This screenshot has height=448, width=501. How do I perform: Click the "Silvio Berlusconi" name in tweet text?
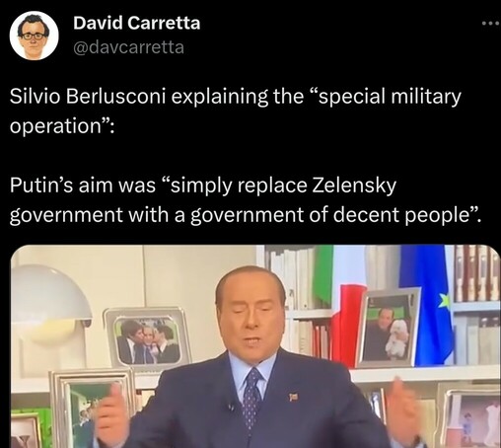[x=87, y=97]
